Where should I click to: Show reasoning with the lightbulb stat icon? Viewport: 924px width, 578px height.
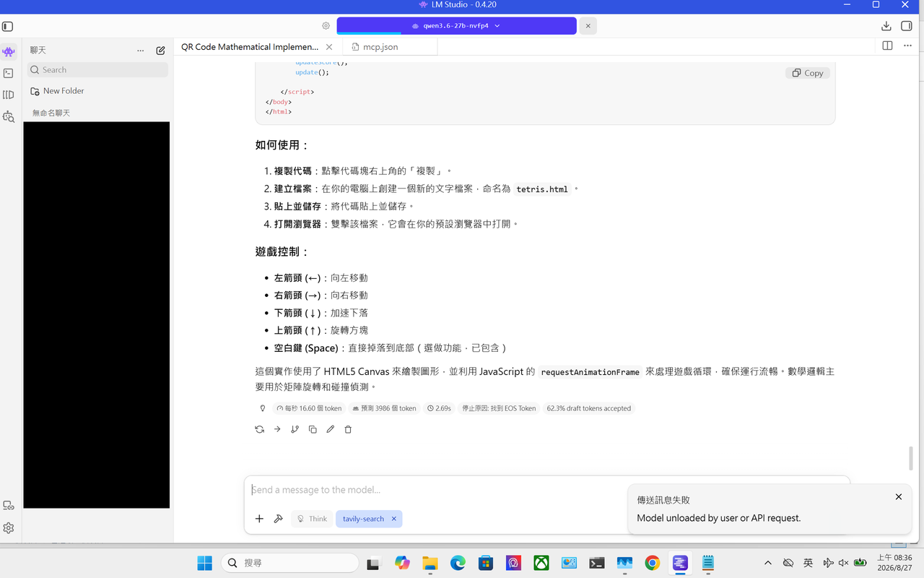click(x=263, y=408)
